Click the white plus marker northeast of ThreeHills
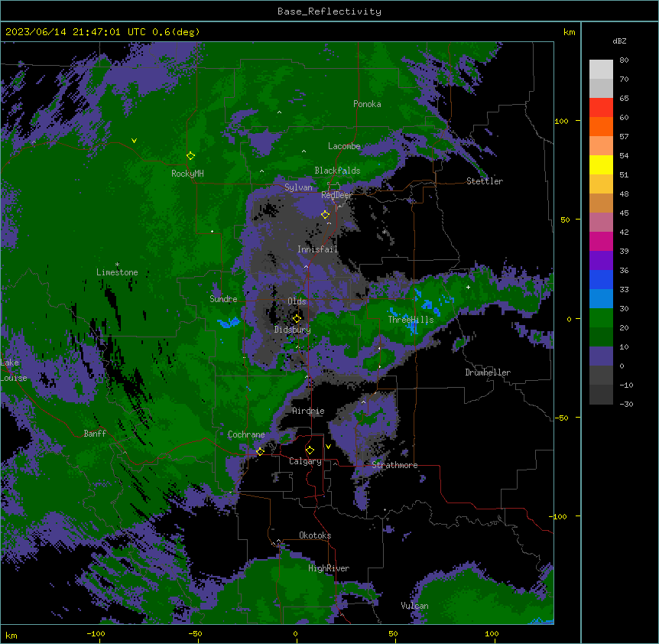 468,287
